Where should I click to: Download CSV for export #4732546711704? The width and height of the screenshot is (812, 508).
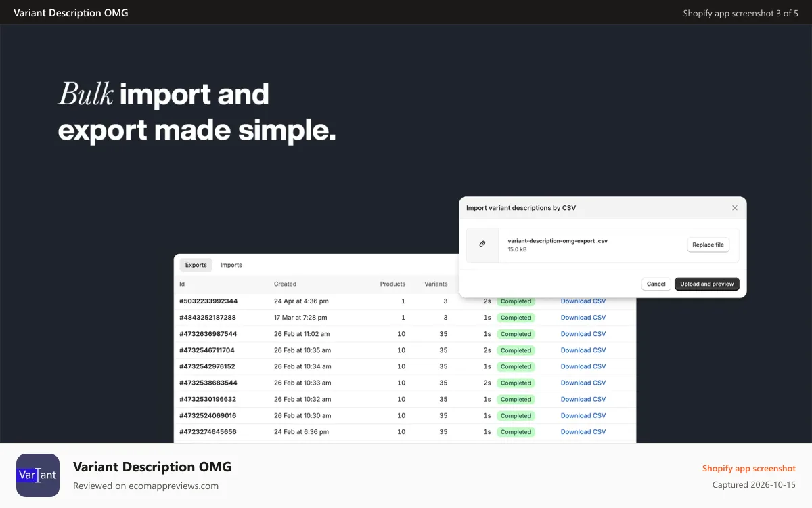(583, 350)
